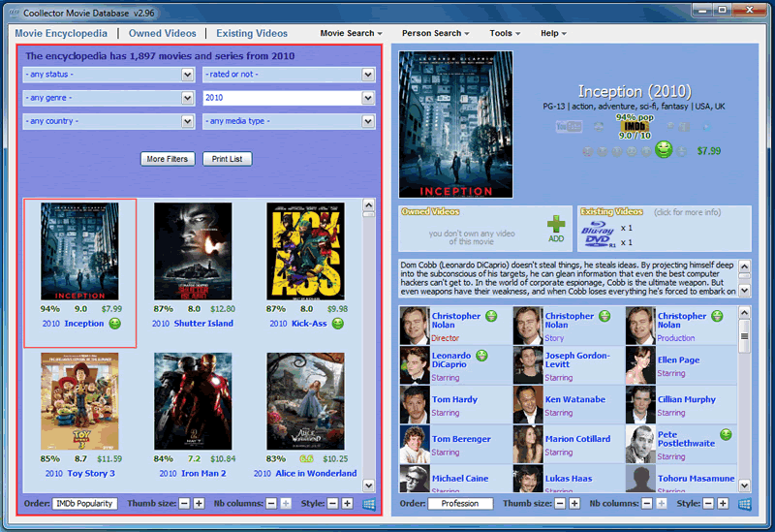Image resolution: width=775 pixels, height=532 pixels.
Task: Decrease cast list Nb columns
Action: 647,503
